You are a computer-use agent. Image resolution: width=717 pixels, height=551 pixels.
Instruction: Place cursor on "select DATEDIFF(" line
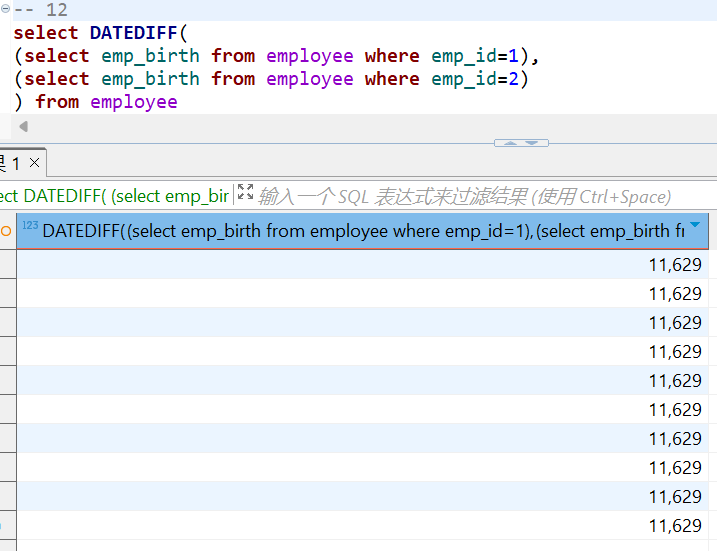point(100,33)
